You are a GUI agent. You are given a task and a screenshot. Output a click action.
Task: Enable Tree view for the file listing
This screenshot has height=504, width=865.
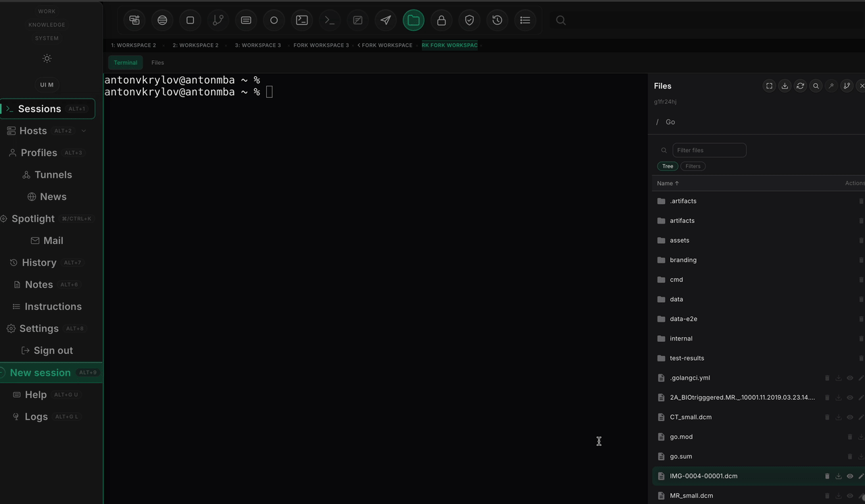coord(668,166)
